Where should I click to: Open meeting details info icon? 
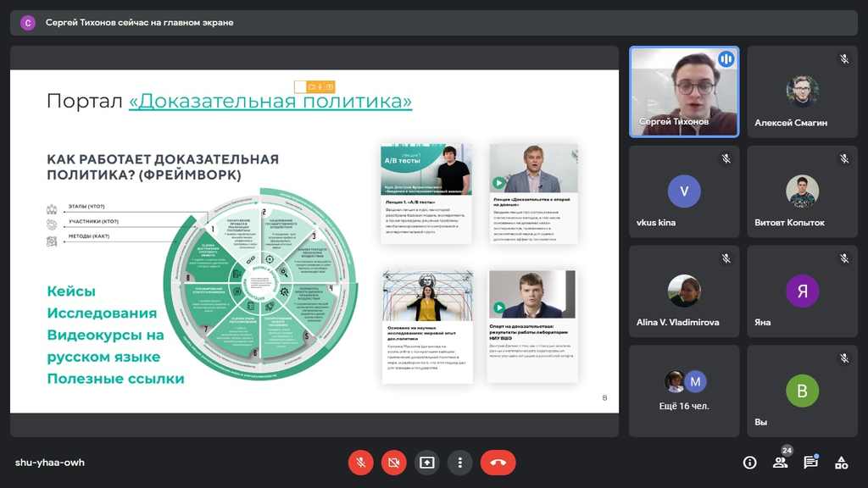(x=749, y=463)
